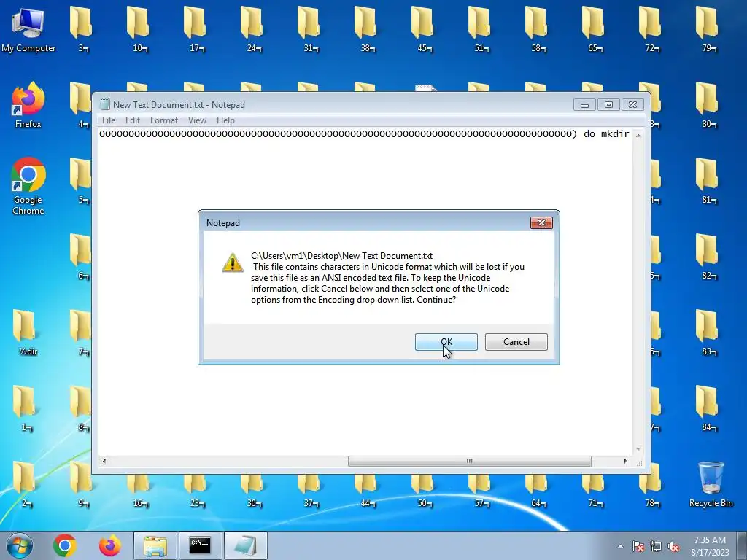The image size is (747, 560).
Task: Open Chrome from the taskbar
Action: (x=65, y=545)
